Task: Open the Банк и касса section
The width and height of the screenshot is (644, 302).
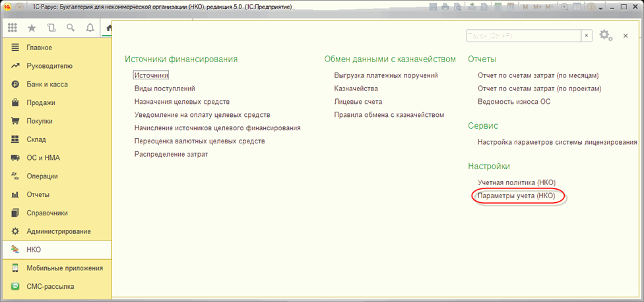Action: pyautogui.click(x=56, y=85)
